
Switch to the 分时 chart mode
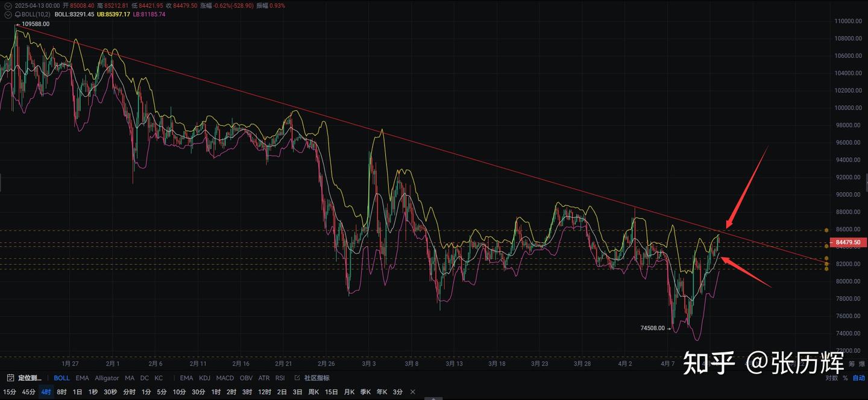[129, 392]
